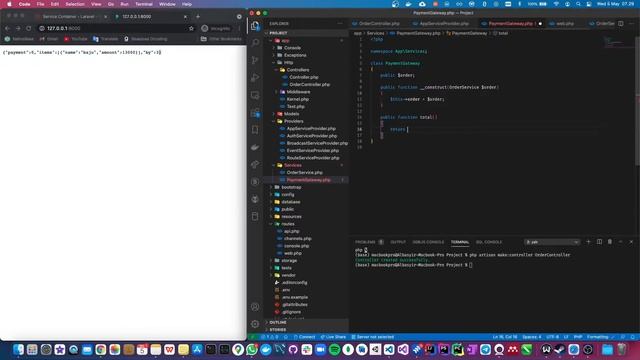Click the Spaces: 4 indentation indicator

531,337
